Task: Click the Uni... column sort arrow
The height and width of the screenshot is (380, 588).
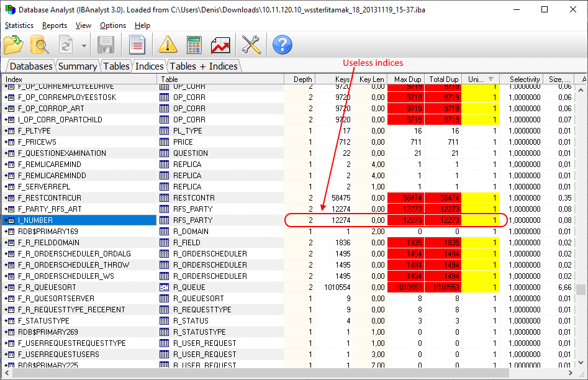Action: 491,79
